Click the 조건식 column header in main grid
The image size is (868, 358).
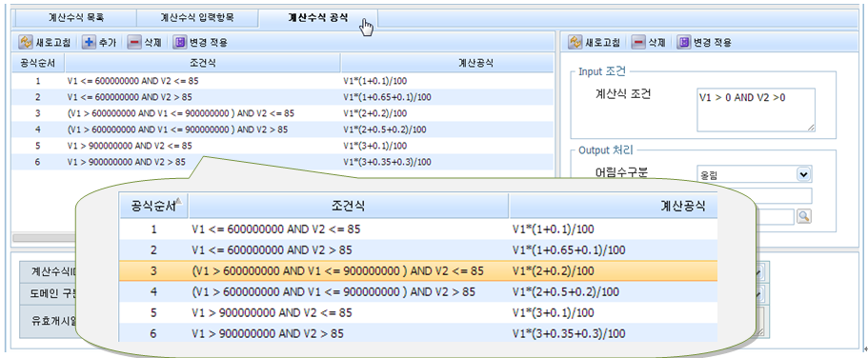tap(203, 63)
